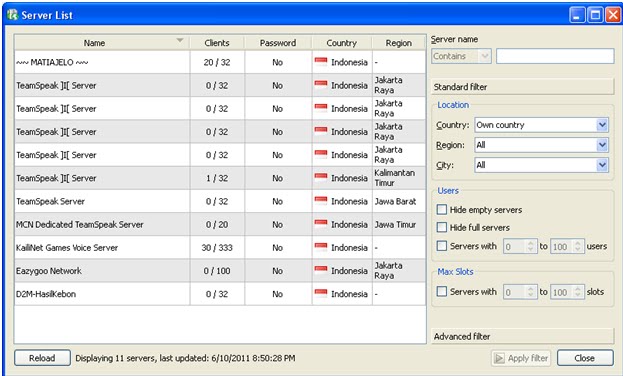623x376 pixels.
Task: Click the 0 / 100 clients cell
Action: pyautogui.click(x=217, y=270)
